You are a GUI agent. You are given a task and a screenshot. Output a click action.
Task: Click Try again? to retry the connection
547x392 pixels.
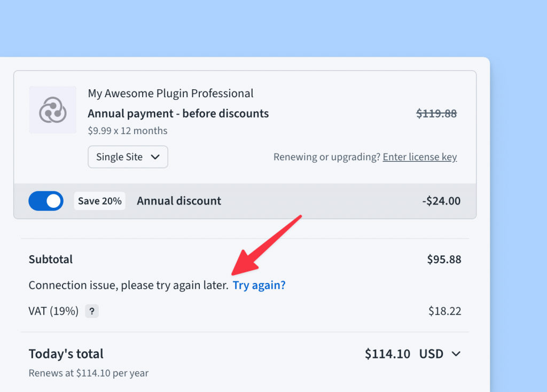click(x=259, y=285)
